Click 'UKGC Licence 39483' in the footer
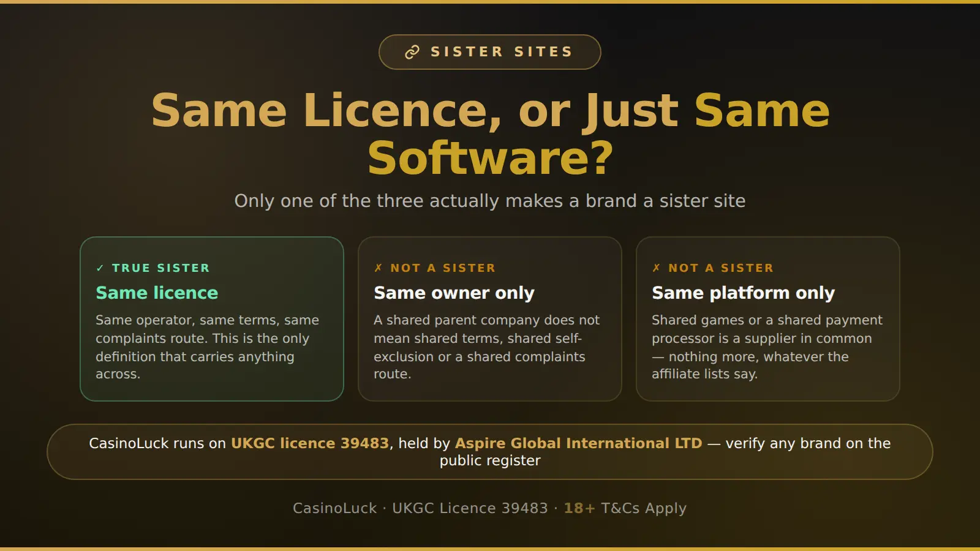 [470, 508]
